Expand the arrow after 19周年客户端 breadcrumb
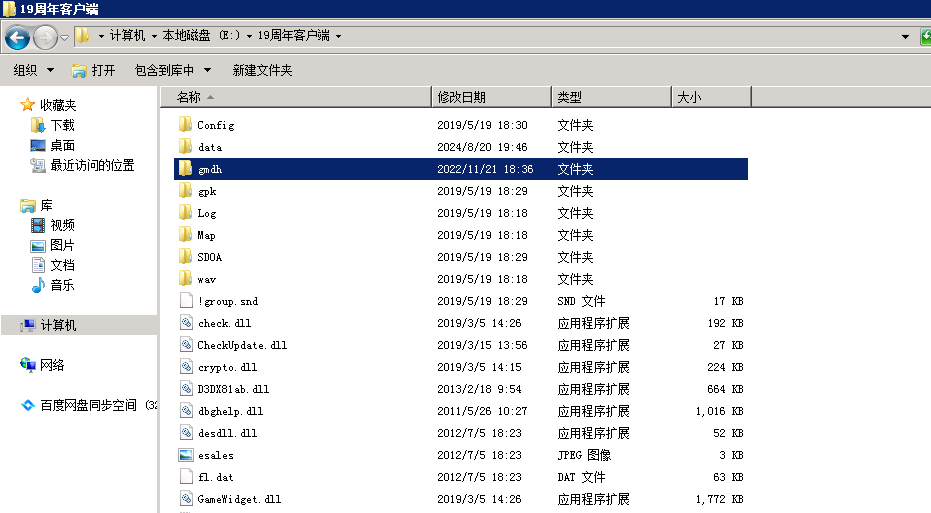This screenshot has height=513, width=931. (338, 36)
